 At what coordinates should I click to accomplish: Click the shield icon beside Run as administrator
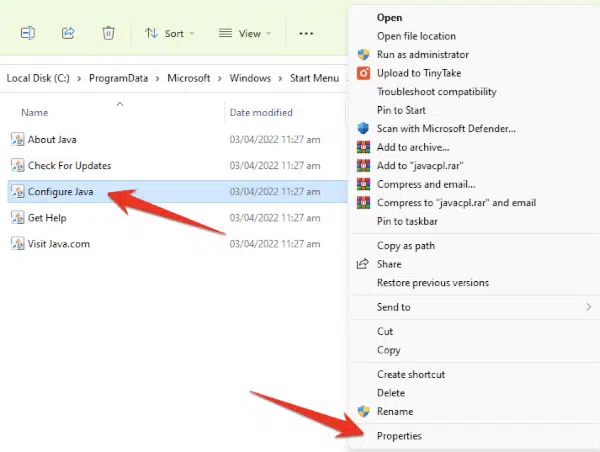click(x=363, y=54)
